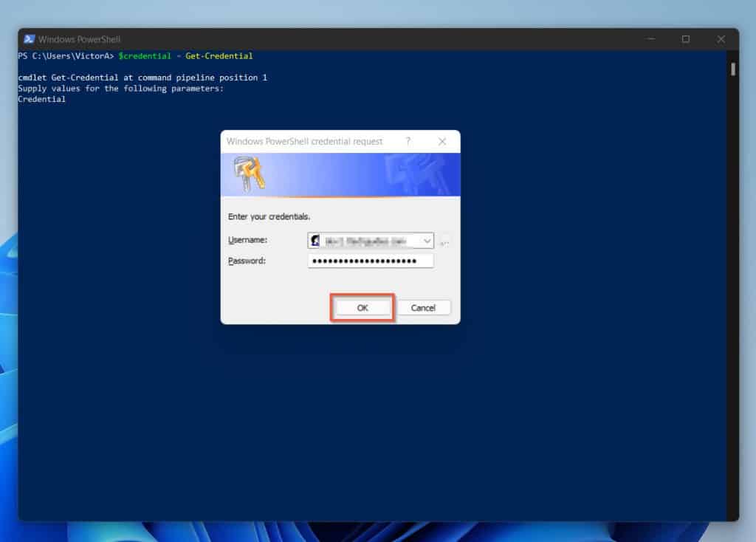Expand the Username dropdown arrow
The image size is (756, 542).
[x=427, y=241]
